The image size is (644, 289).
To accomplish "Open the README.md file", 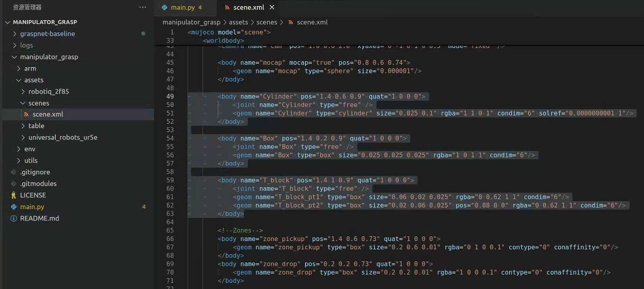I will pos(39,218).
